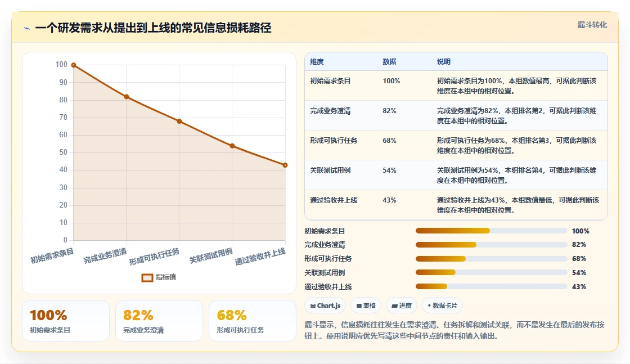Click the 68% value beside progress bar

point(579,259)
